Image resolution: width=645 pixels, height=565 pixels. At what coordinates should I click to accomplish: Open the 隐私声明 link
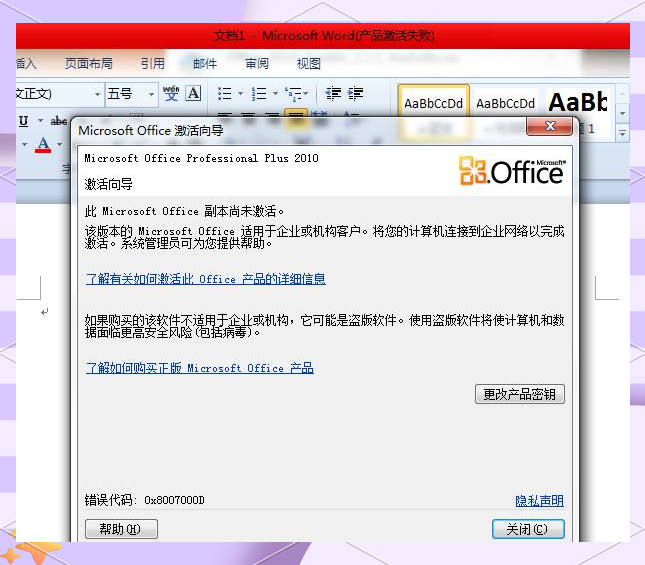[x=539, y=500]
